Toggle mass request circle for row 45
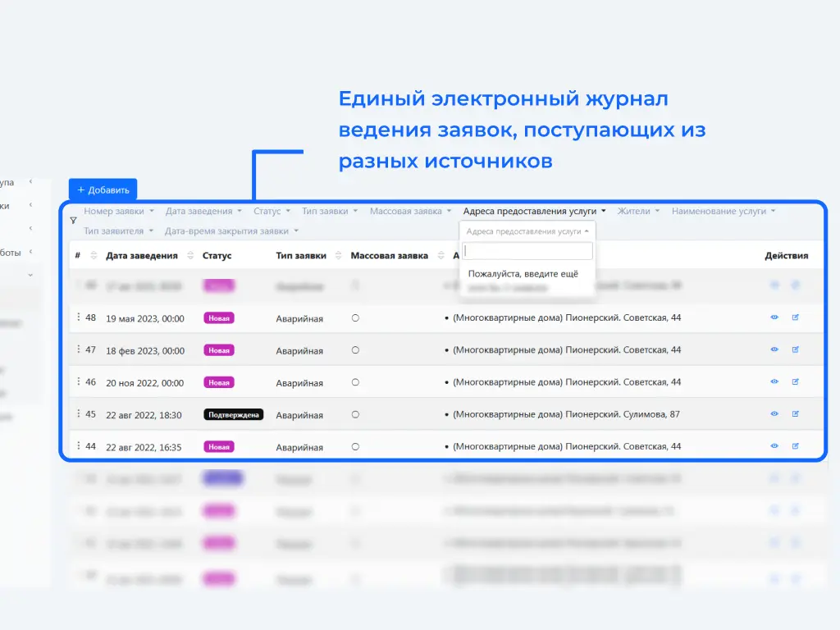Screen dimensions: 840x630 point(355,414)
